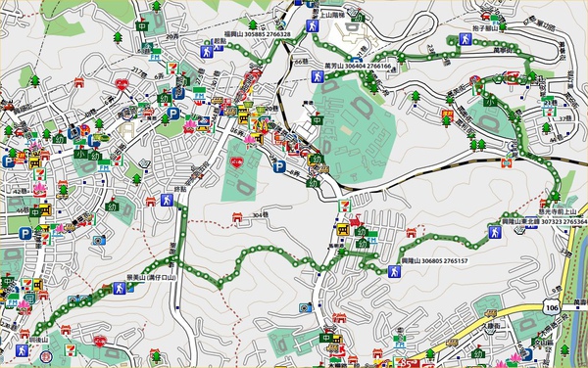
Task: Select the heart icon west of 217巷
Action: point(122,84)
